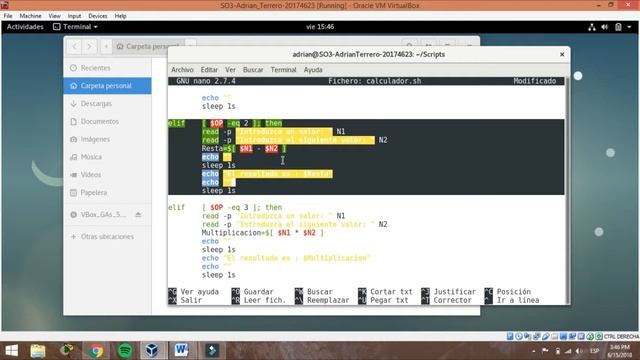Image resolution: width=640 pixels, height=360 pixels.
Task: Close the terminal window
Action: point(562,54)
